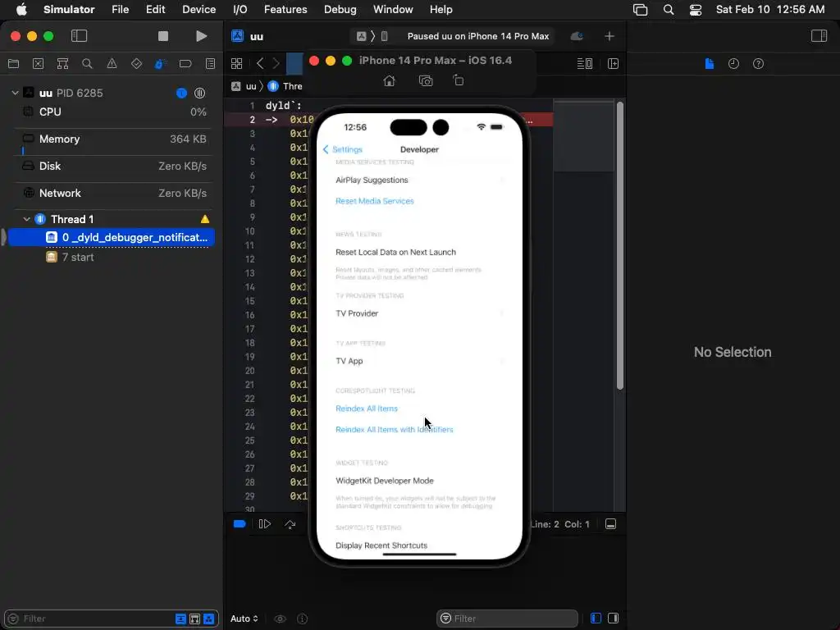840x630 pixels.
Task: Tap Reindex All Items
Action: [x=367, y=409]
